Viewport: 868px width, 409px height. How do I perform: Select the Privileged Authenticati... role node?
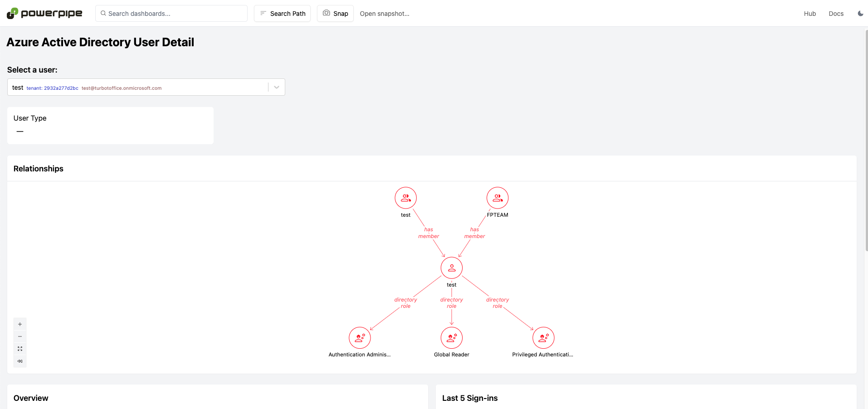543,338
